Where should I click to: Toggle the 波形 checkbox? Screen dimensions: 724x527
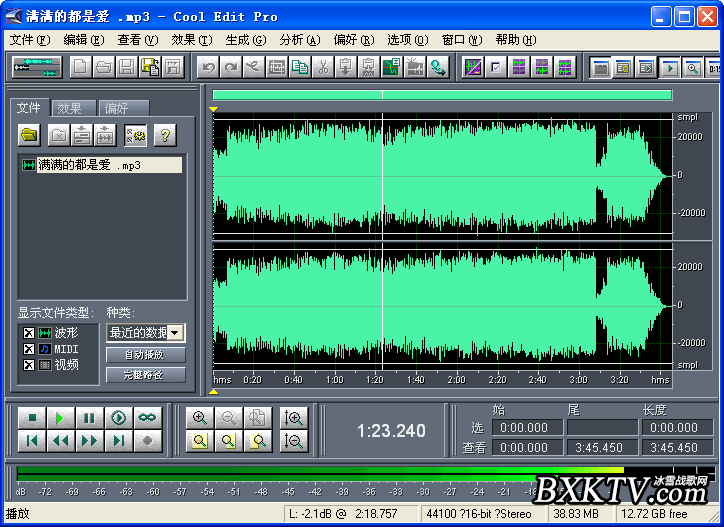(x=29, y=333)
